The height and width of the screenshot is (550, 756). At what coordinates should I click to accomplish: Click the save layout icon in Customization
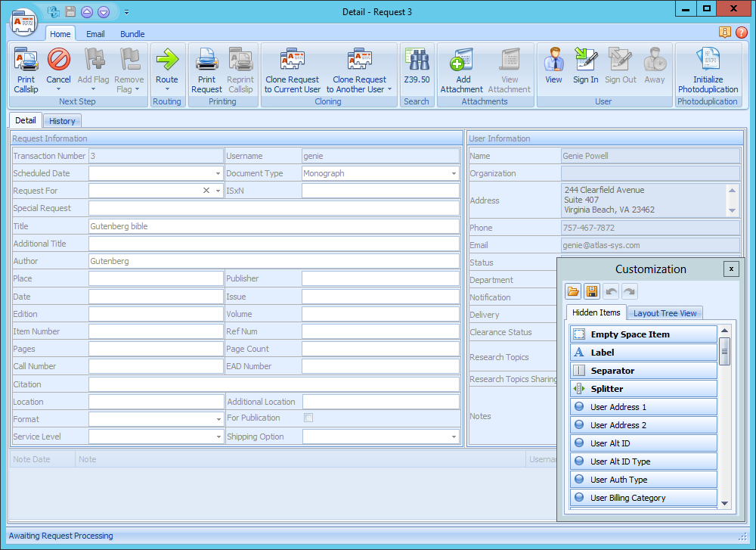[x=593, y=291]
